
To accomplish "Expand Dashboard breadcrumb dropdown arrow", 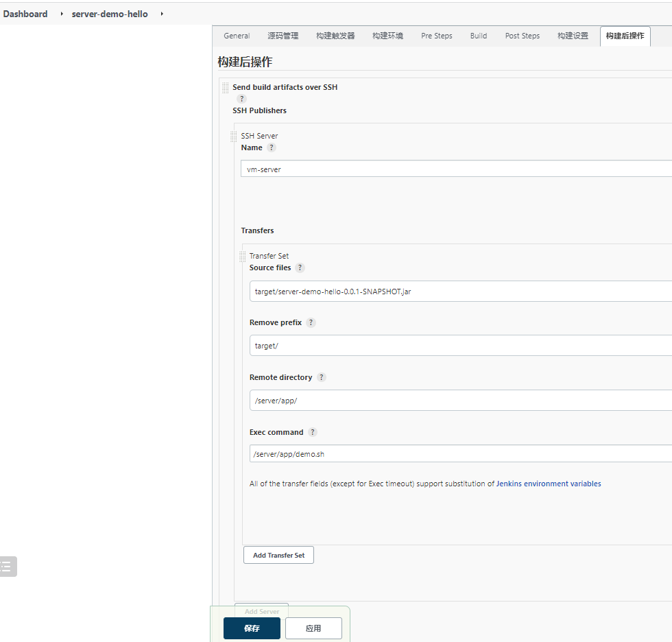I will [x=62, y=14].
